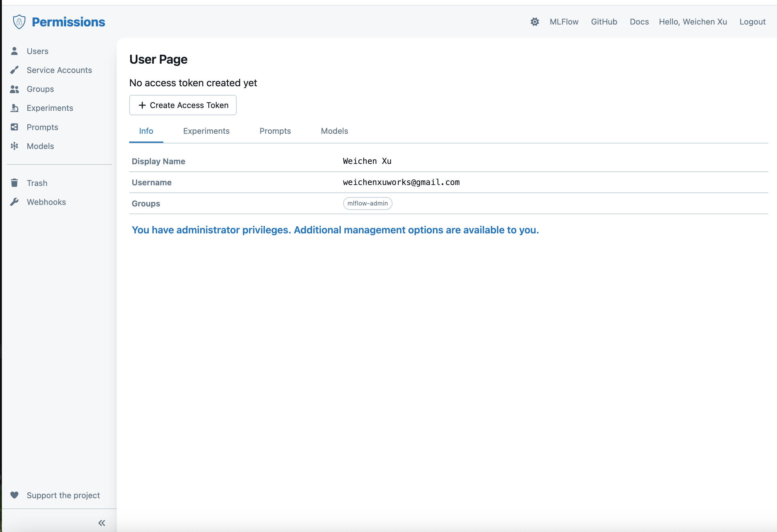
Task: Click the Webhooks wrench icon
Action: click(14, 202)
